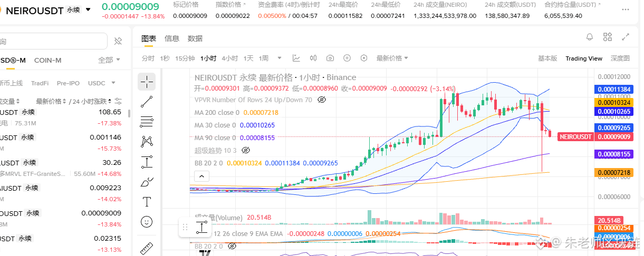Select the 1小时 time interval
644x256 pixels.
click(x=208, y=58)
